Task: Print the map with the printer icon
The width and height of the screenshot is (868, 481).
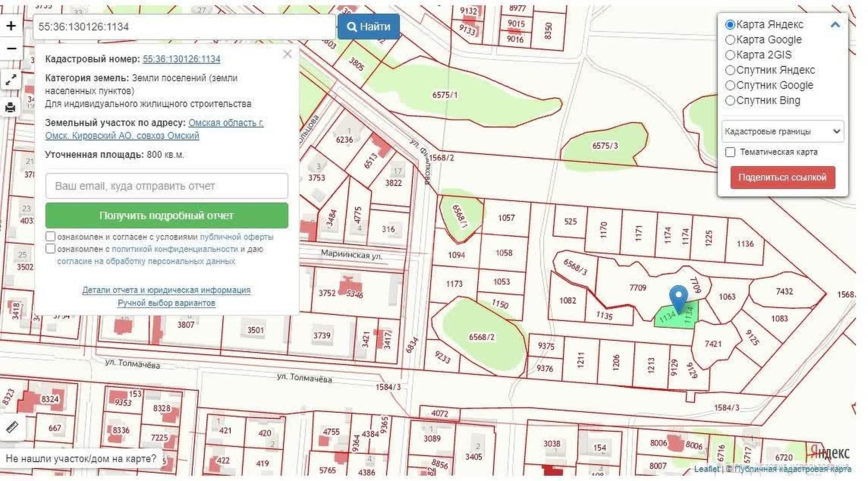Action: [11, 107]
